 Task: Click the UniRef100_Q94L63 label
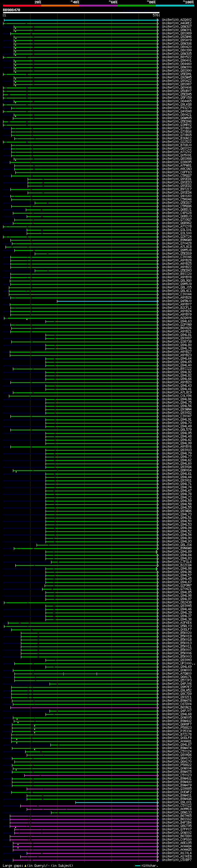pyautogui.click(x=177, y=321)
